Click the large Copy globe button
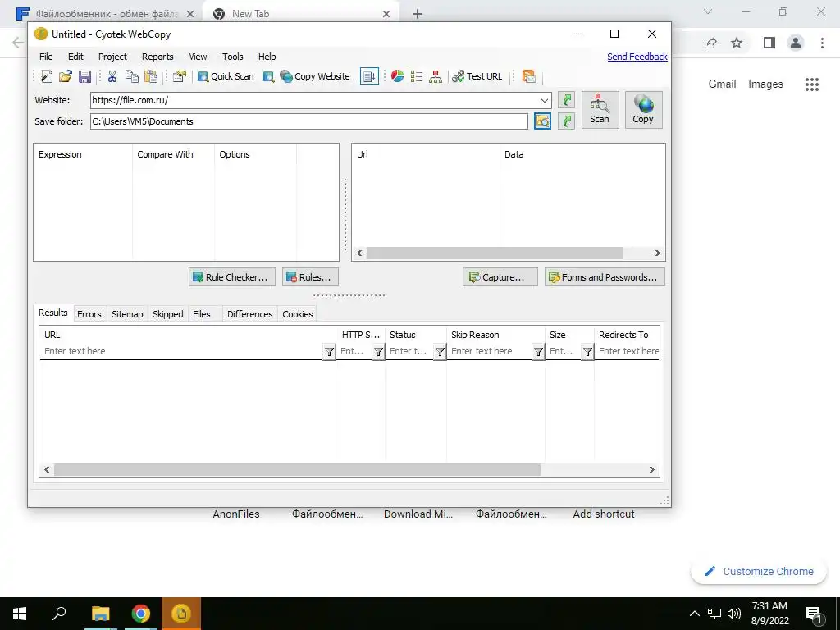 (x=643, y=109)
